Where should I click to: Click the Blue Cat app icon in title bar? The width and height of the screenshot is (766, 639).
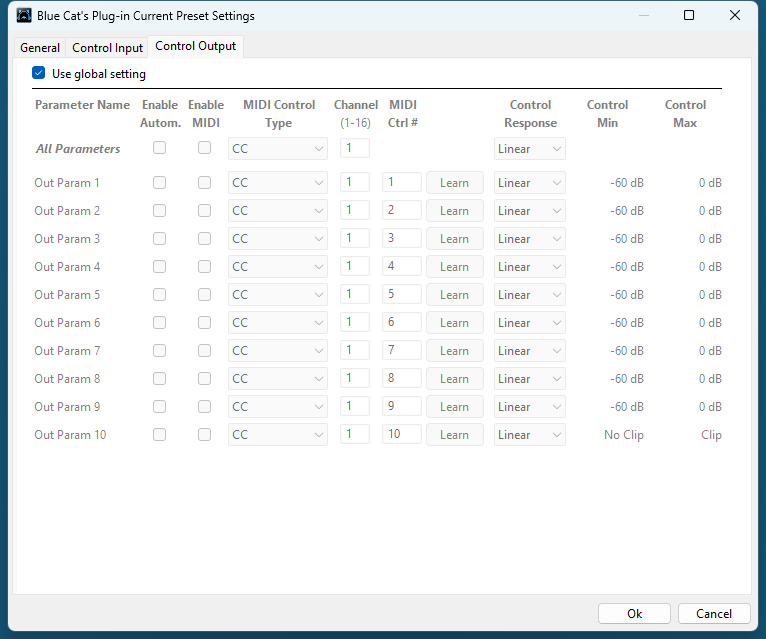click(x=24, y=16)
